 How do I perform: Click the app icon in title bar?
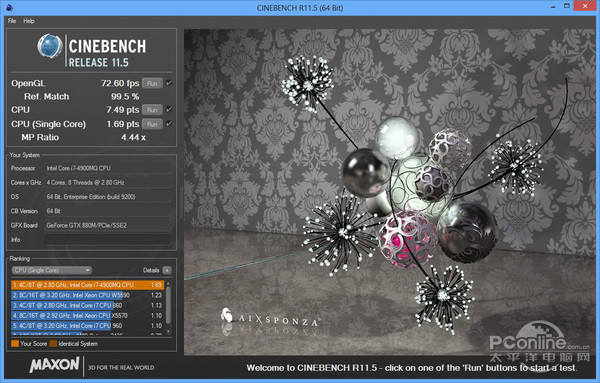pos(9,7)
